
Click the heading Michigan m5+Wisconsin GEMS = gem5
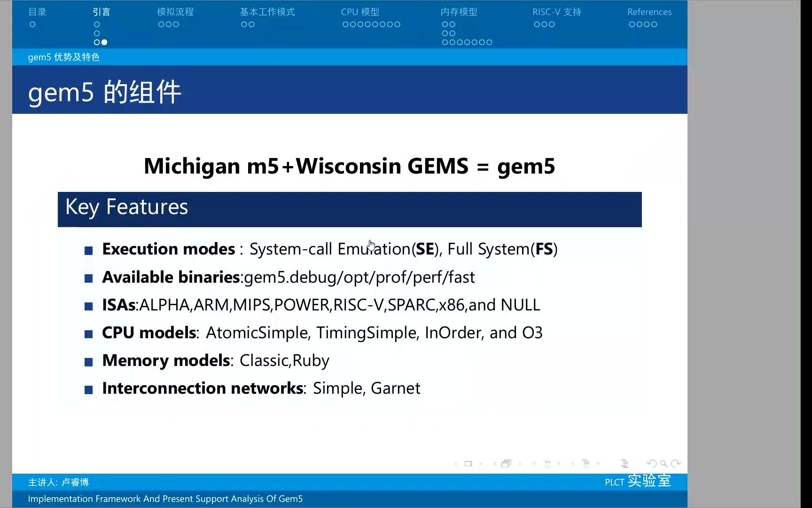click(350, 166)
